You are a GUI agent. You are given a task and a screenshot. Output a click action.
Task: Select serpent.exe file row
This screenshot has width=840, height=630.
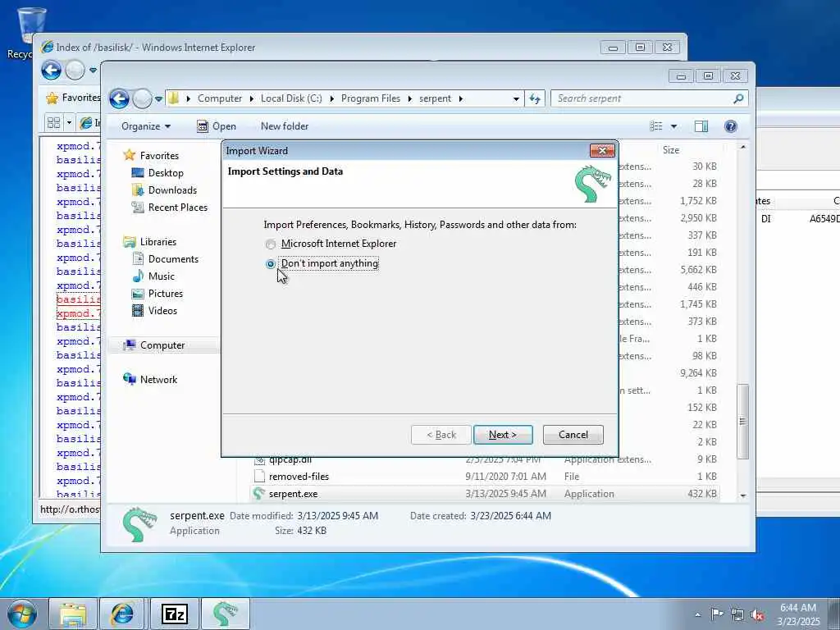point(485,493)
